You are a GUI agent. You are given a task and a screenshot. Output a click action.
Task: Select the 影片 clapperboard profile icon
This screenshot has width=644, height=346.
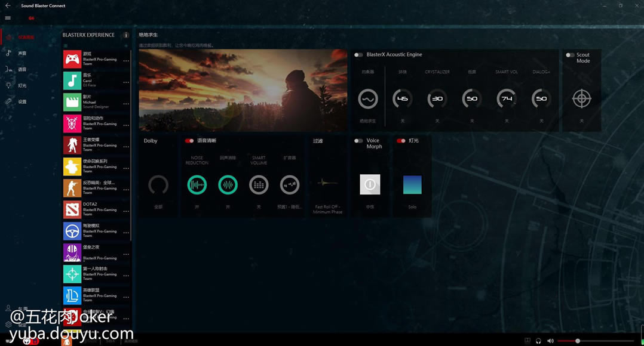tap(72, 102)
